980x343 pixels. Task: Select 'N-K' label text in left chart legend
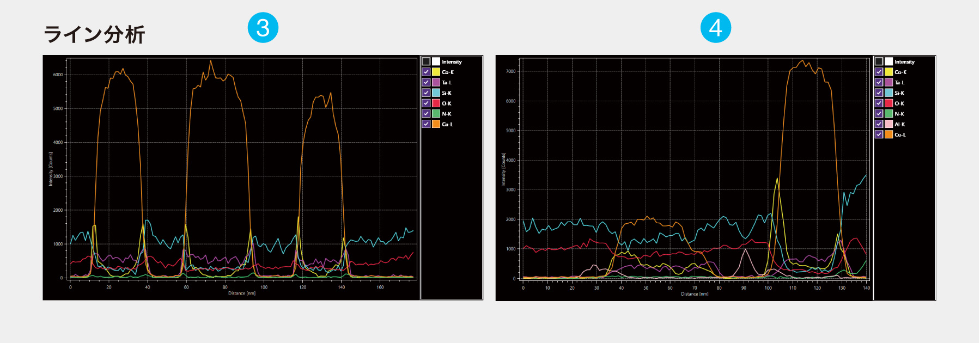pyautogui.click(x=447, y=114)
